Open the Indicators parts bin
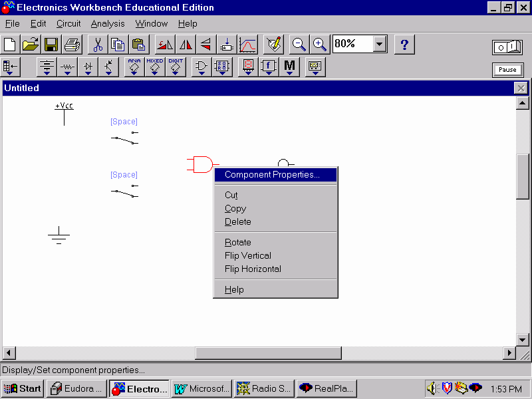The width and height of the screenshot is (532, 399). [248, 67]
